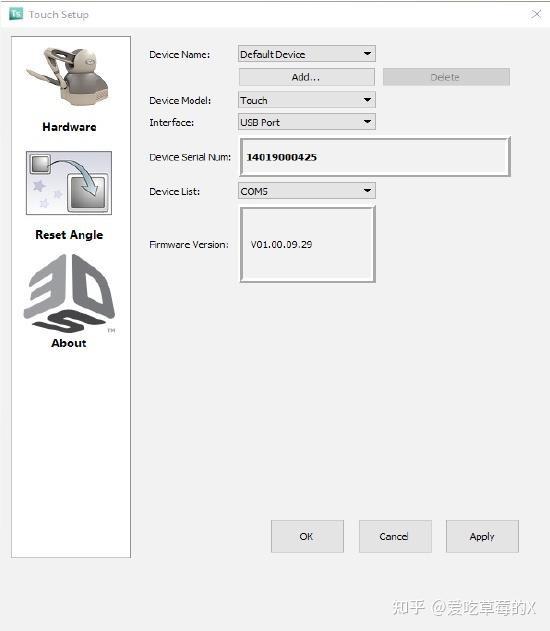
Task: Open the Device Name dropdown
Action: click(307, 54)
